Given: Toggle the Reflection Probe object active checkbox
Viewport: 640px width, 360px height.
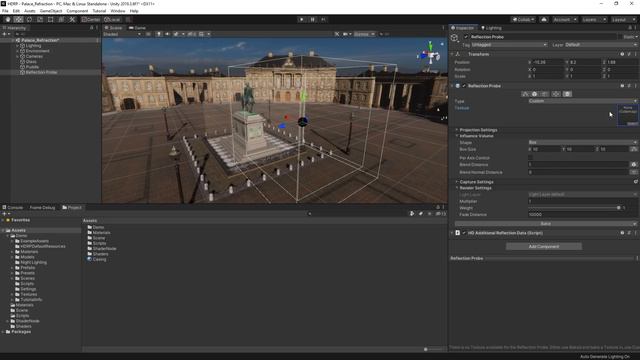Looking at the screenshot, I should (x=466, y=37).
